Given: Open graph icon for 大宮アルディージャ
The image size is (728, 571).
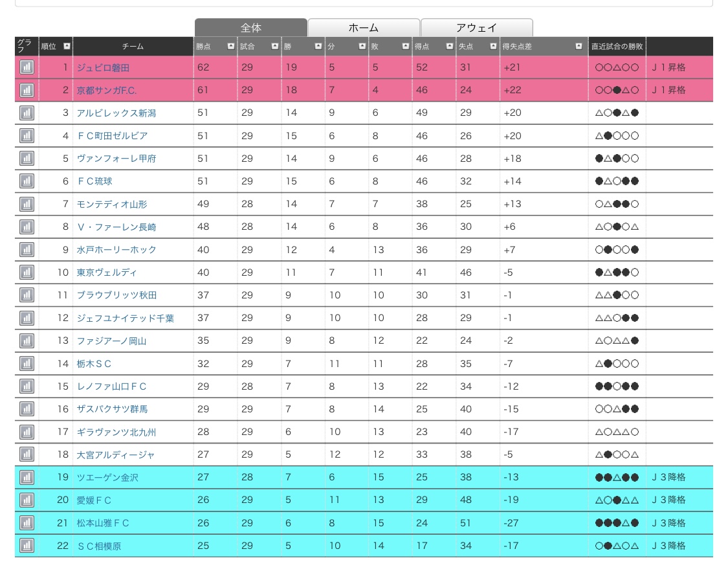Looking at the screenshot, I should (x=27, y=454).
